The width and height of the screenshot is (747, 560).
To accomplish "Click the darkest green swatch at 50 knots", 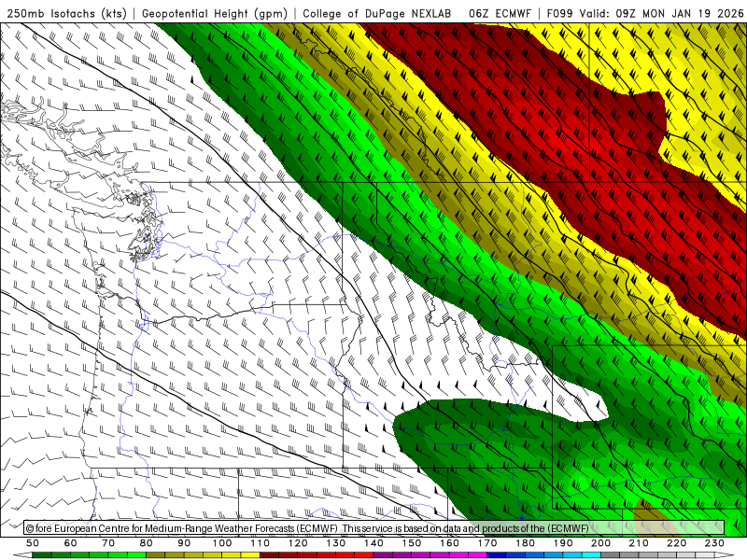I will point(42,555).
